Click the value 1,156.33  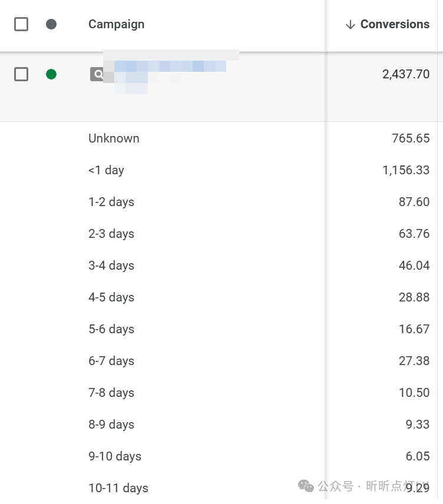click(406, 170)
